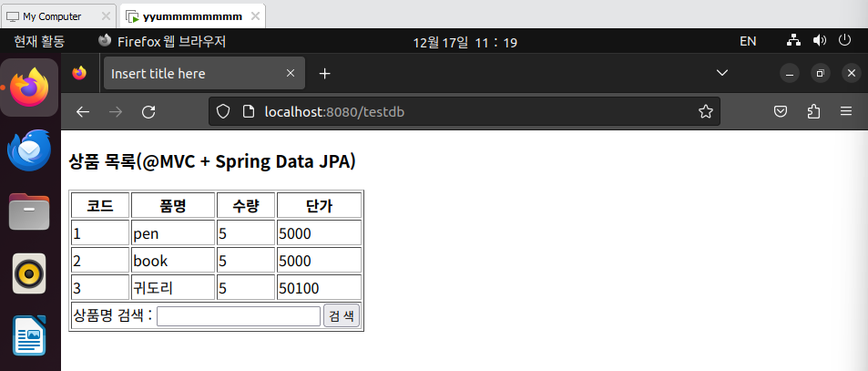This screenshot has height=371, width=868.
Task: Click the Firefox back arrow
Action: (x=83, y=112)
